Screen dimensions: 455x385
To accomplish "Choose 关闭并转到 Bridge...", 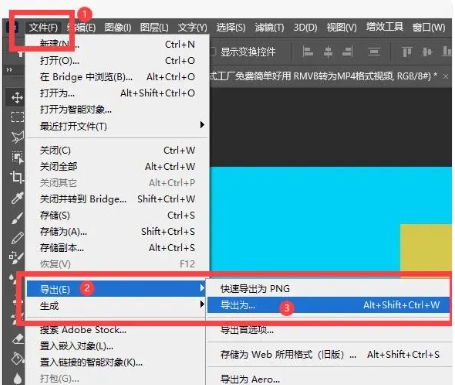I will [117, 199].
